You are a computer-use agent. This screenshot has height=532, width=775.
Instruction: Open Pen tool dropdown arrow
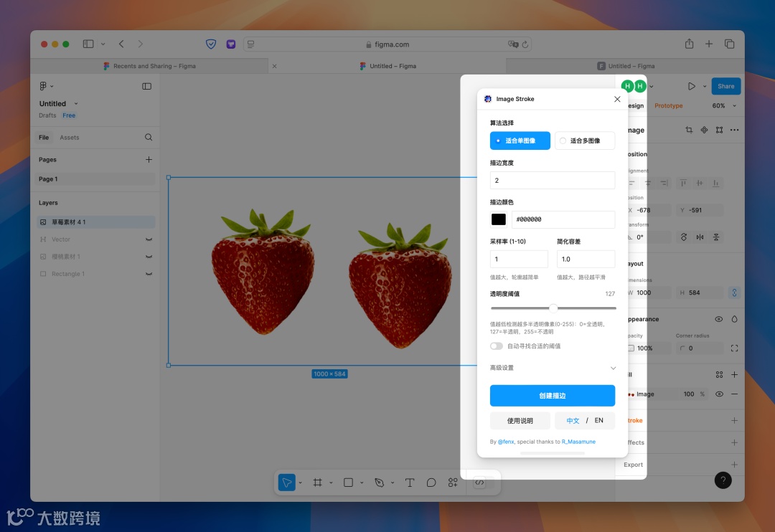pos(393,483)
